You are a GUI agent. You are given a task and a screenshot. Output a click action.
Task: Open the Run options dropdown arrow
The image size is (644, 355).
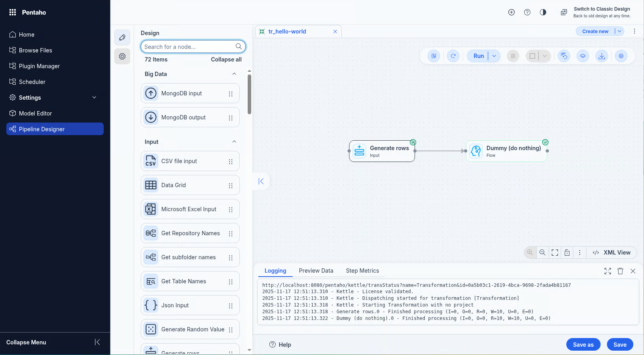point(494,56)
